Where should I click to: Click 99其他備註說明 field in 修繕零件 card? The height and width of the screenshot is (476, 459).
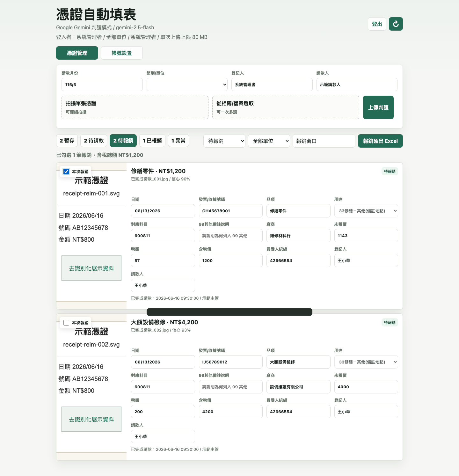pos(231,236)
